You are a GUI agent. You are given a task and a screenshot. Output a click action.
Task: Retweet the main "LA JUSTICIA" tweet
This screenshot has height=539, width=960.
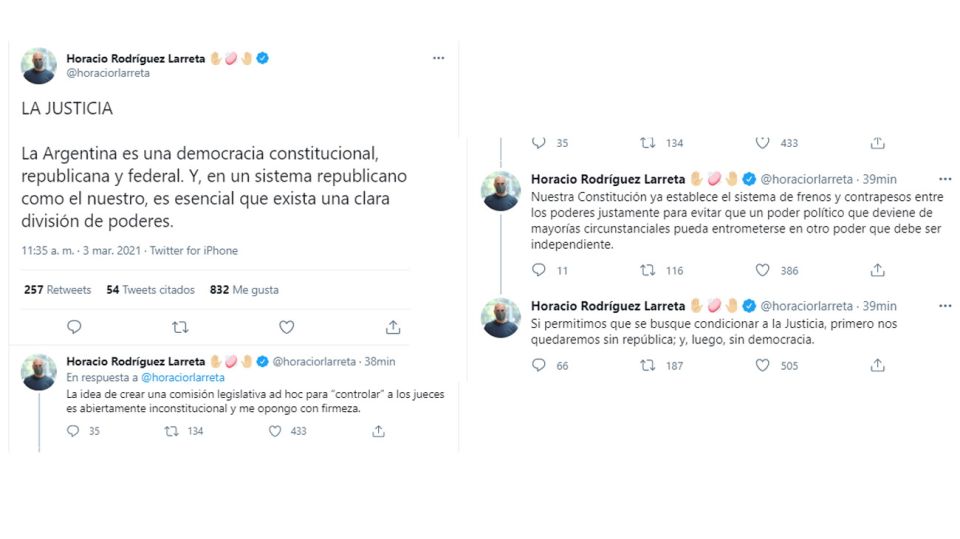tap(180, 327)
